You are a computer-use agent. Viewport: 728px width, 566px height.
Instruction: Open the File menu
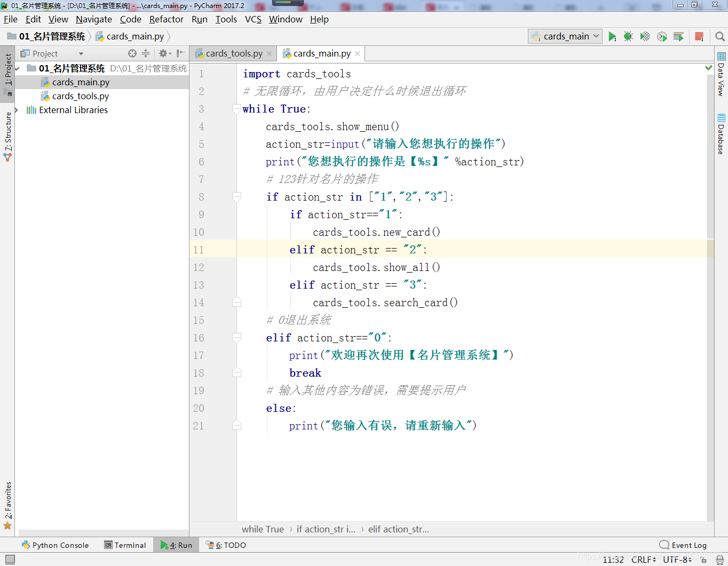tap(11, 19)
